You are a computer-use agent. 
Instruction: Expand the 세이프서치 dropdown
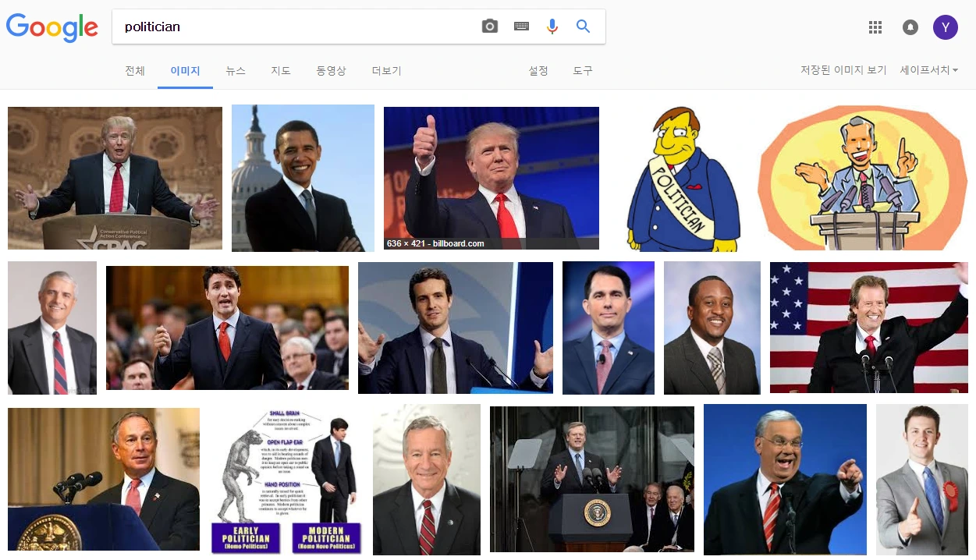[928, 70]
